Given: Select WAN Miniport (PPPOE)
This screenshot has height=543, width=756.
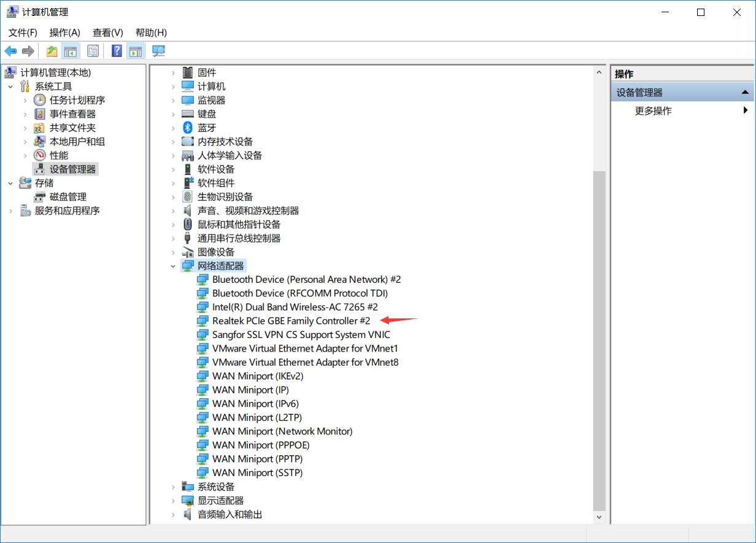Looking at the screenshot, I should [x=261, y=445].
